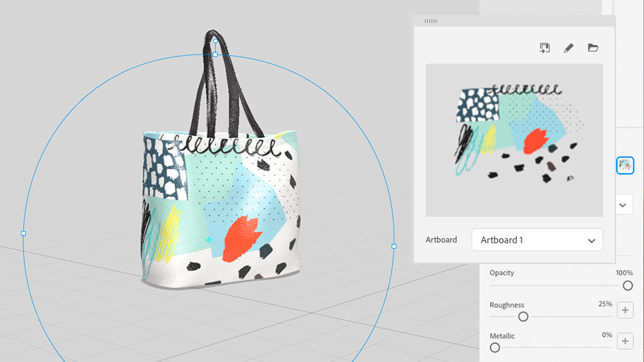Screen dimensions: 644x362
Task: Open the Artboard 1 dropdown
Action: [537, 240]
